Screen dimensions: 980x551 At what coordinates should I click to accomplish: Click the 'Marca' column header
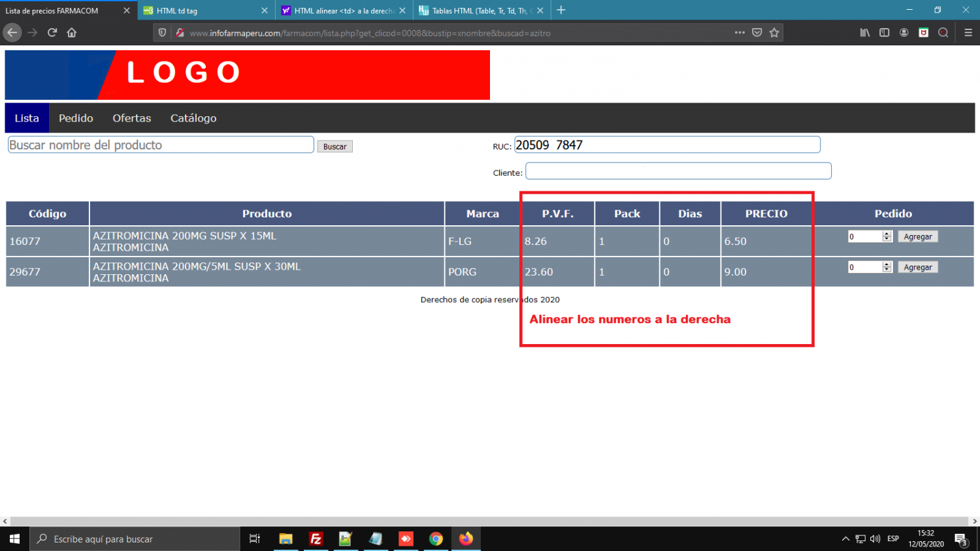point(483,213)
